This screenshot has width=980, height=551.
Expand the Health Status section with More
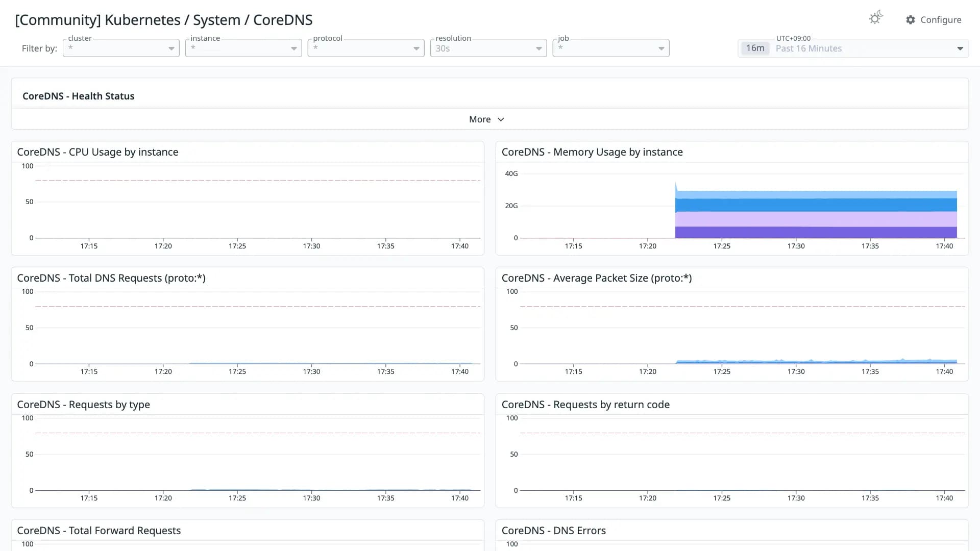point(486,119)
